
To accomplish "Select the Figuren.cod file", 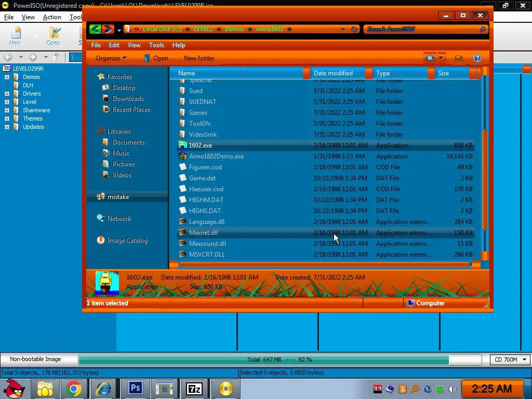I will pos(325,167).
